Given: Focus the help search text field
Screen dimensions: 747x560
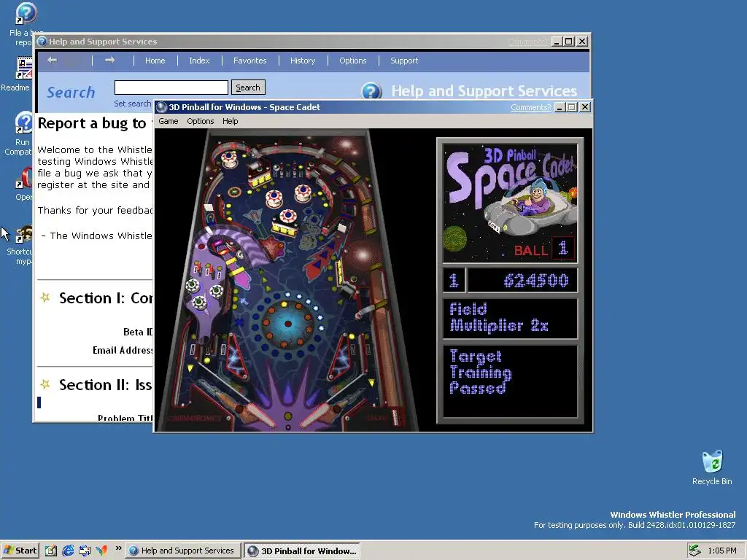Looking at the screenshot, I should pyautogui.click(x=171, y=87).
